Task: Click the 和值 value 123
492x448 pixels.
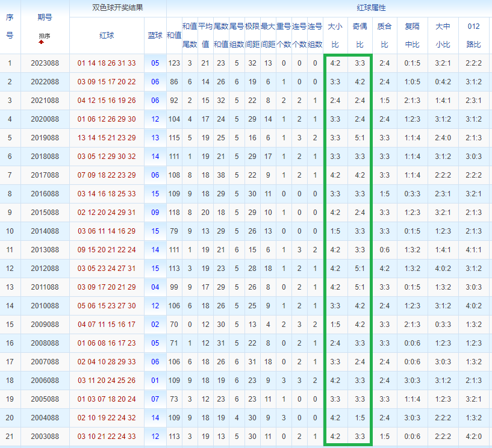Action: (x=174, y=63)
